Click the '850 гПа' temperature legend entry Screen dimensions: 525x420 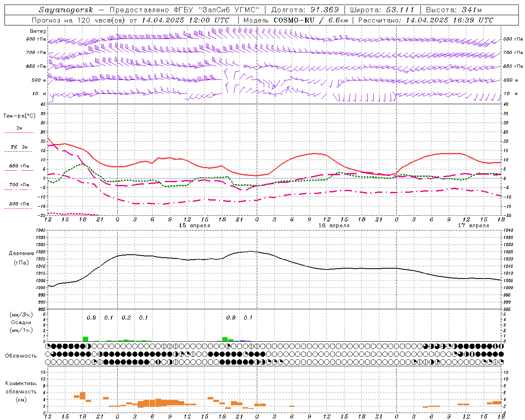(x=19, y=166)
